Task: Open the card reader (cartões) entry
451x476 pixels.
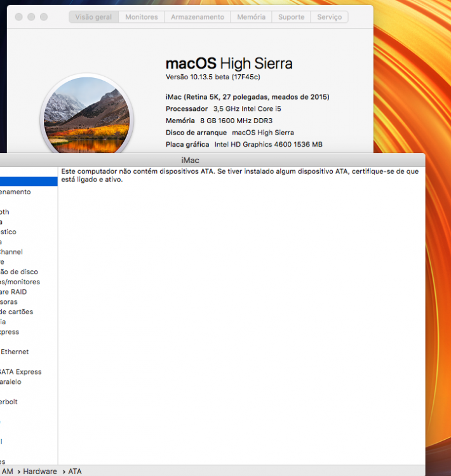Action: coord(17,312)
